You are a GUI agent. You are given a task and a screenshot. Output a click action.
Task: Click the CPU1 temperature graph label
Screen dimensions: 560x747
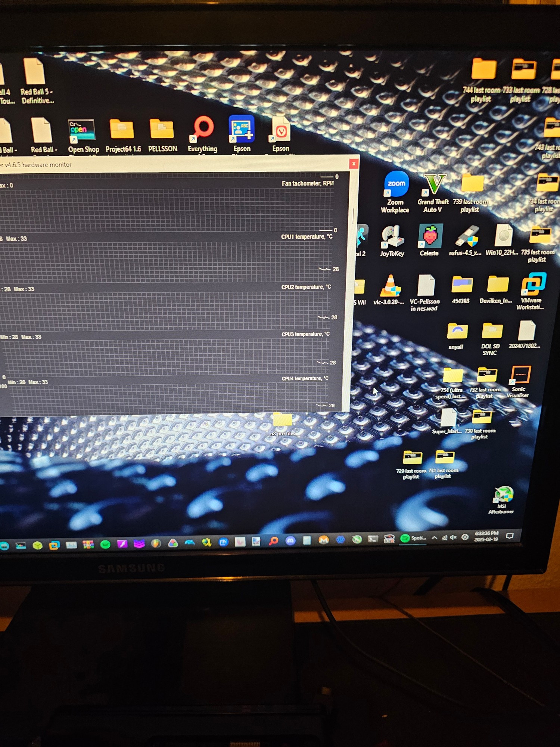[x=307, y=237]
